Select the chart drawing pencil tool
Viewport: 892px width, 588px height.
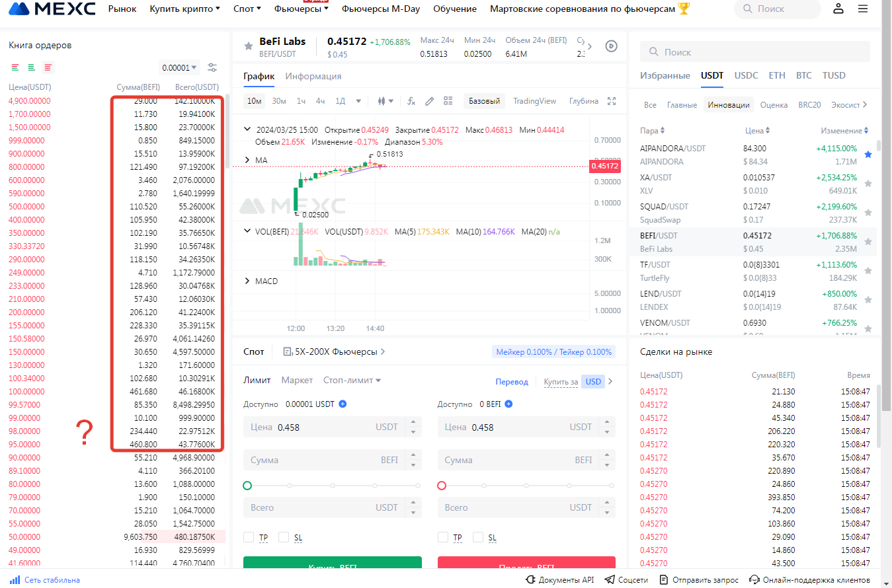click(x=429, y=101)
